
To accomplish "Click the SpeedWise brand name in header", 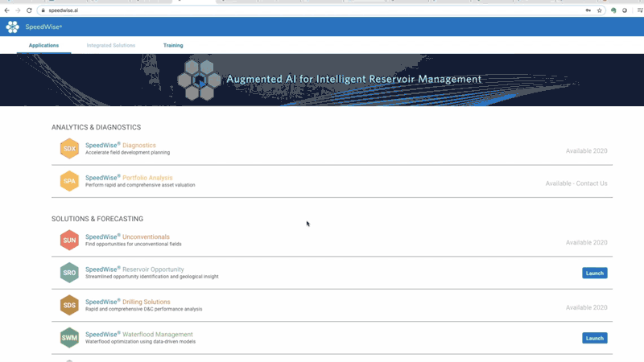I will coord(43,27).
